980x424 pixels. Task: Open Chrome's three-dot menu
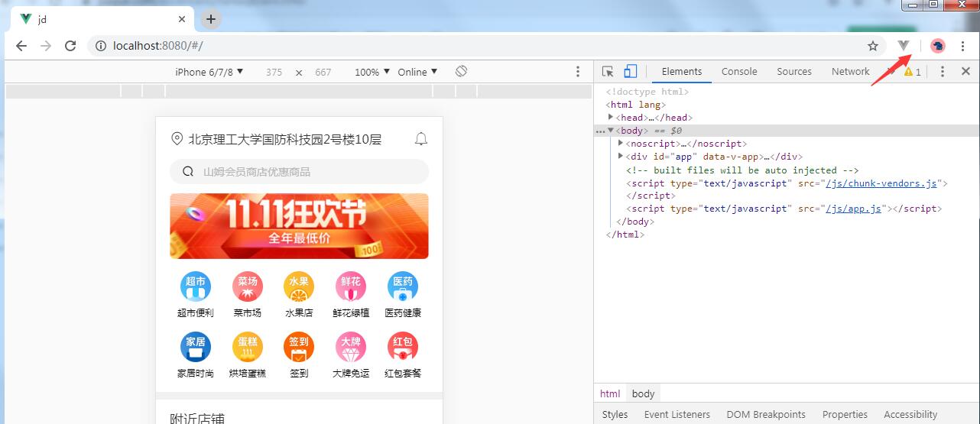pos(963,46)
